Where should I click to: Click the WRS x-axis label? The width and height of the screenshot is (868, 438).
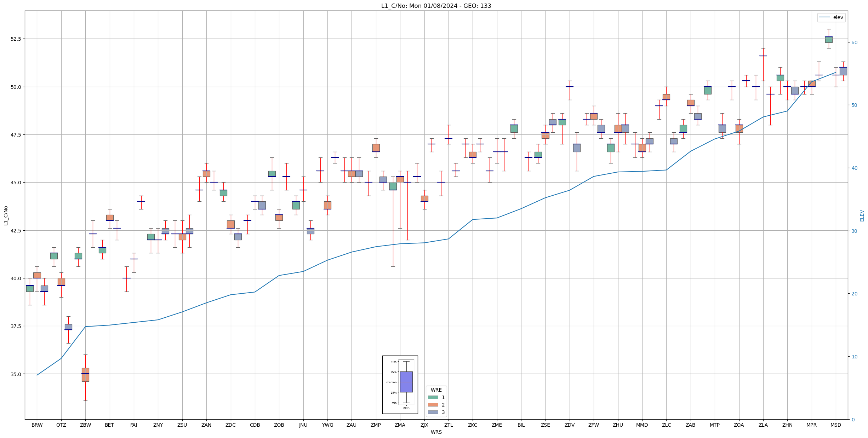click(436, 432)
